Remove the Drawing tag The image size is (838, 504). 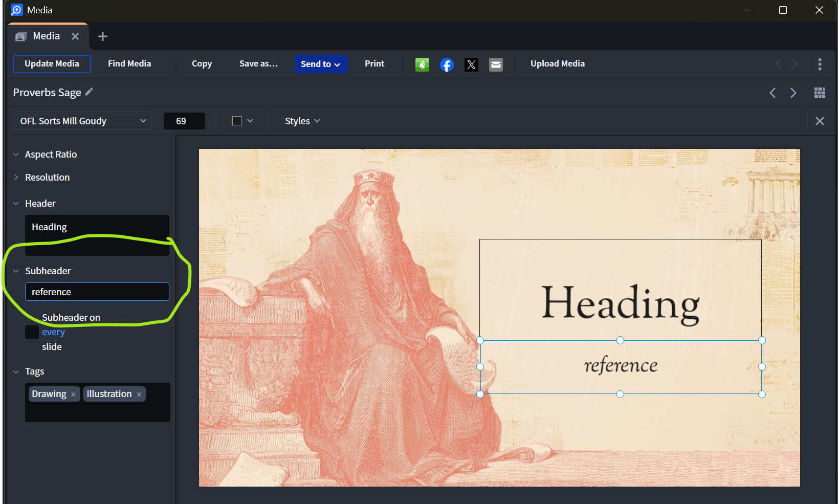74,395
